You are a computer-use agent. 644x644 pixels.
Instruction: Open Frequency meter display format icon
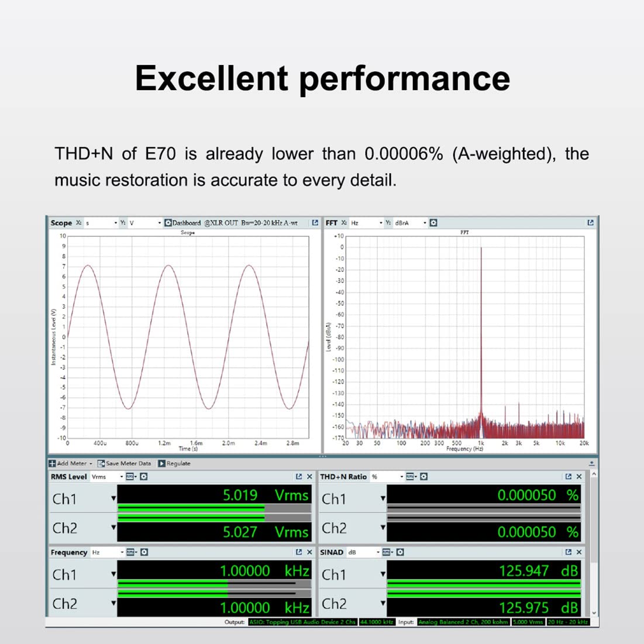click(131, 552)
